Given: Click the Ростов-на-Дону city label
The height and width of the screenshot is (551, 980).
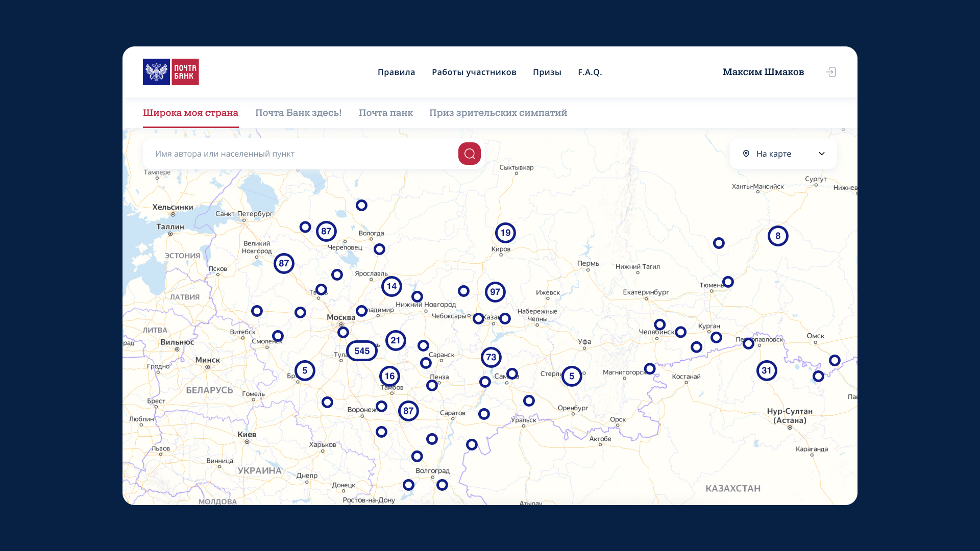Looking at the screenshot, I should pos(369,500).
